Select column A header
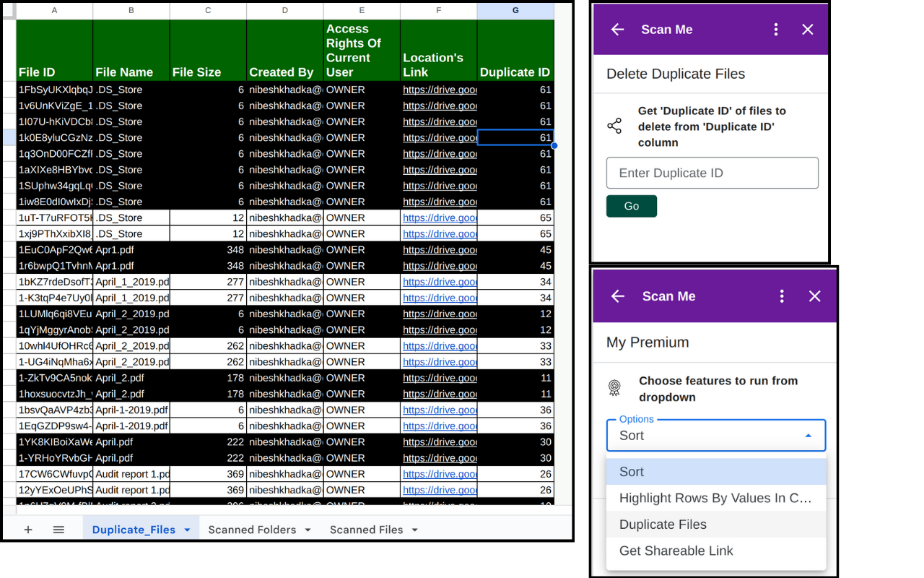The width and height of the screenshot is (924, 578). point(54,10)
